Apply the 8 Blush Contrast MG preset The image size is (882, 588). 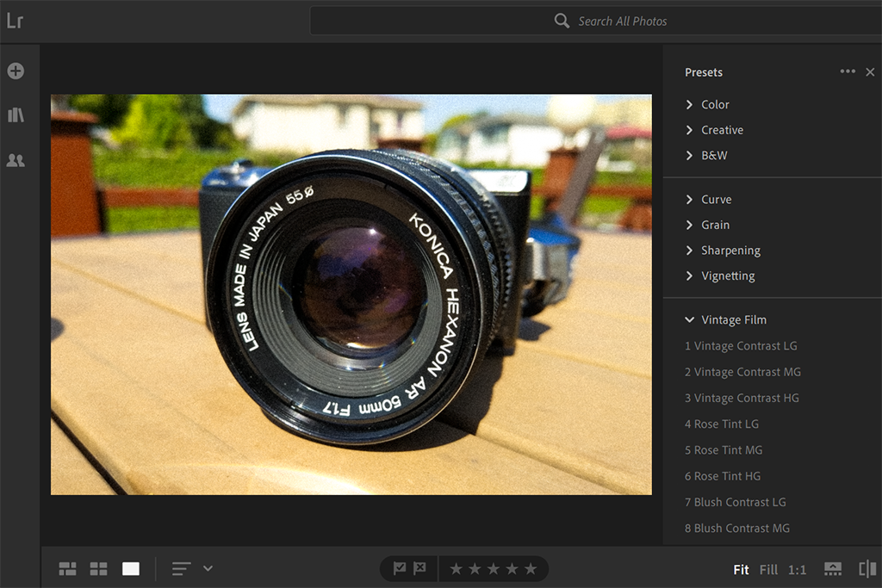[x=737, y=528]
